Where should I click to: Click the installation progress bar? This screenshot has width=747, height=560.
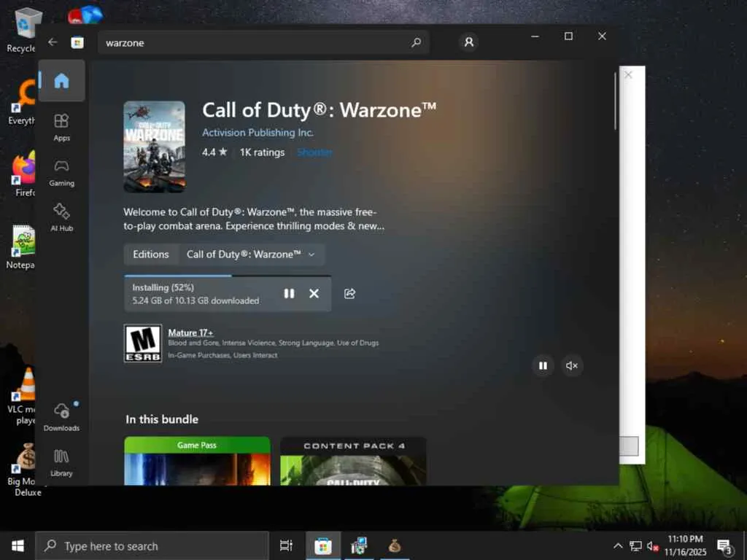pyautogui.click(x=228, y=275)
